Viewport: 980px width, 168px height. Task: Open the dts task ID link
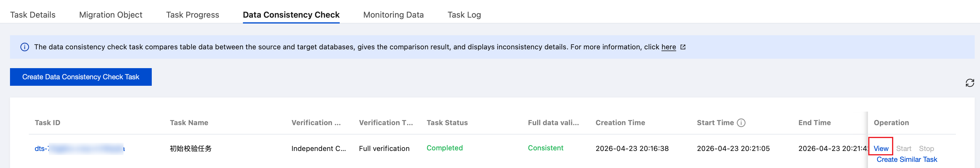79,149
